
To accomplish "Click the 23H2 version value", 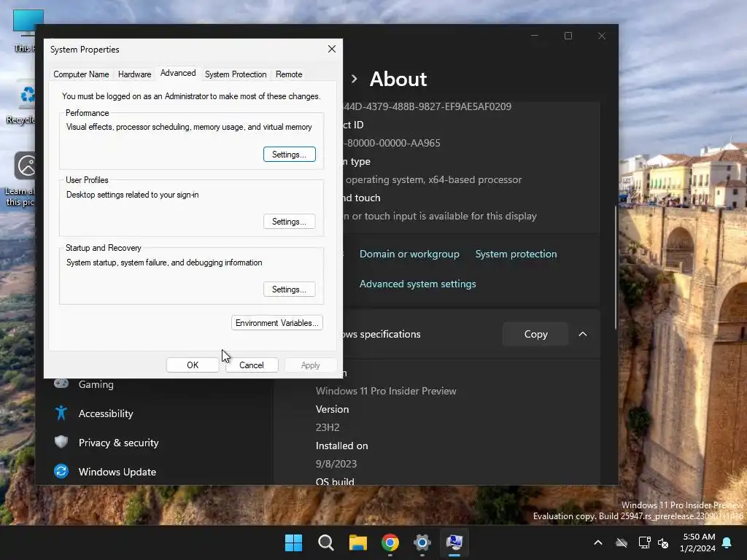I will pyautogui.click(x=328, y=427).
